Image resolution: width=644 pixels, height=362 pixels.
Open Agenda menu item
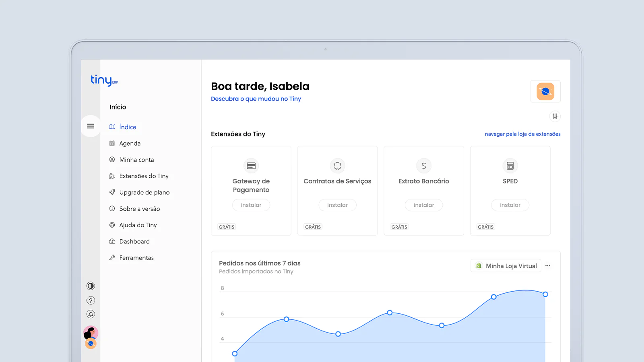pos(130,143)
